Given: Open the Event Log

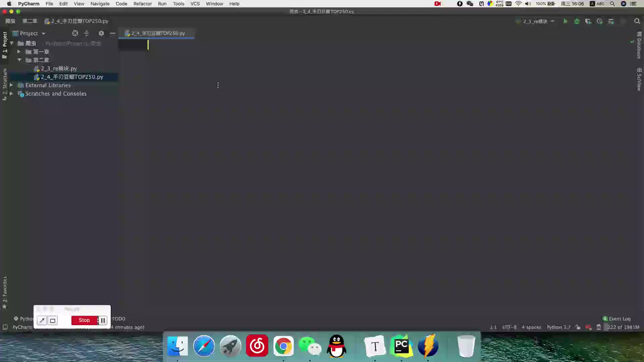Looking at the screenshot, I should (616, 319).
